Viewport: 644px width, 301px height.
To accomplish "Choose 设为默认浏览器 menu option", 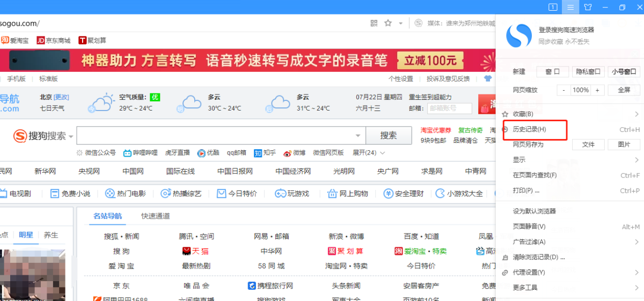I will click(534, 211).
